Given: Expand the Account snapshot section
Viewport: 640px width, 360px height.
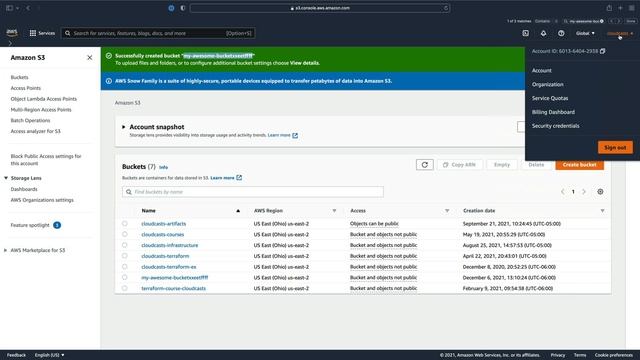Looking at the screenshot, I should pos(123,127).
